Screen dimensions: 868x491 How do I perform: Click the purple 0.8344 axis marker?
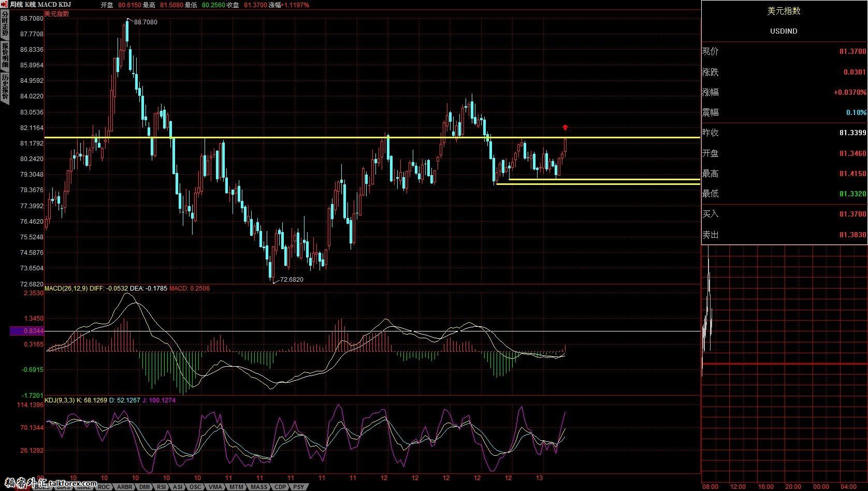coord(26,330)
